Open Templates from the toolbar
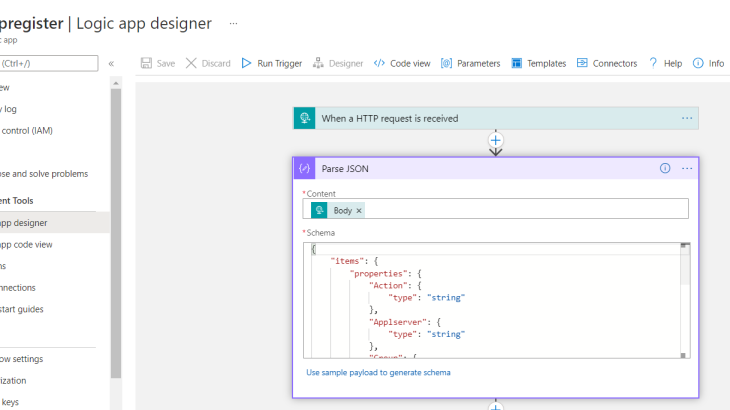Screen dimensions: 730x410 (x=539, y=63)
